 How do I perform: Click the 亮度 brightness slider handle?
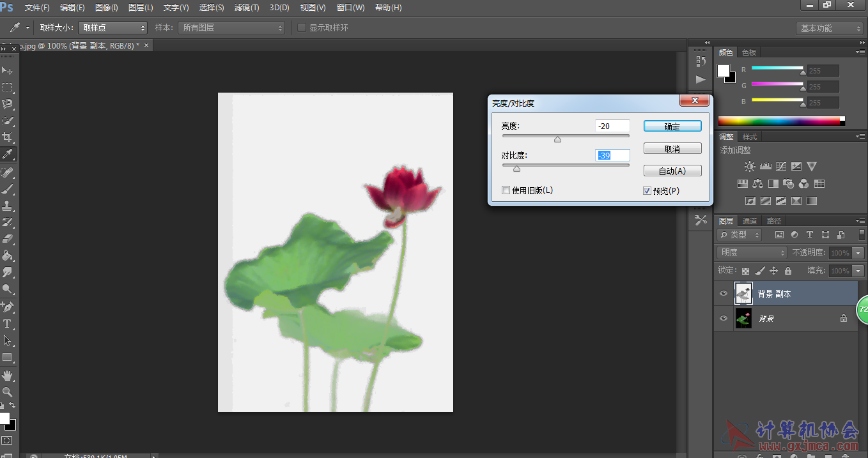[557, 139]
